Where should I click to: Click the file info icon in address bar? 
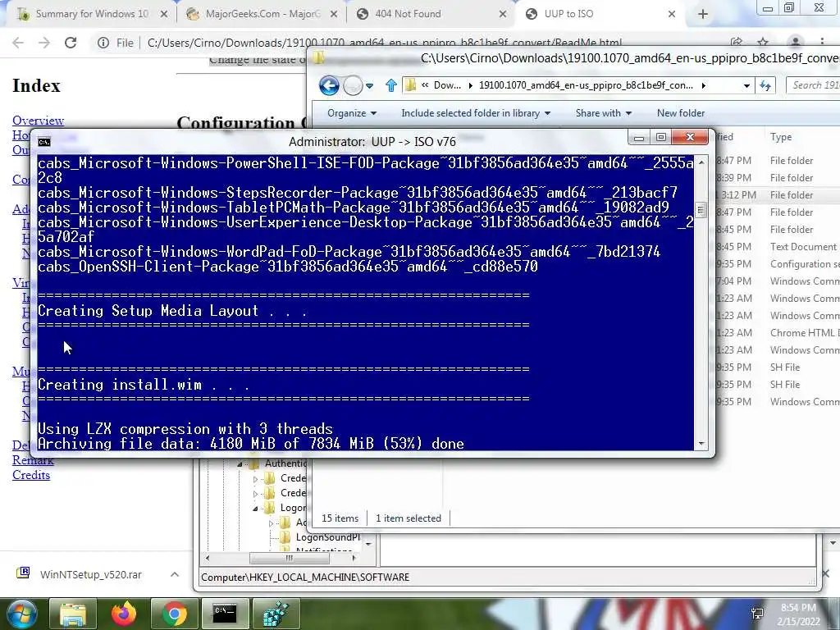pyautogui.click(x=103, y=43)
